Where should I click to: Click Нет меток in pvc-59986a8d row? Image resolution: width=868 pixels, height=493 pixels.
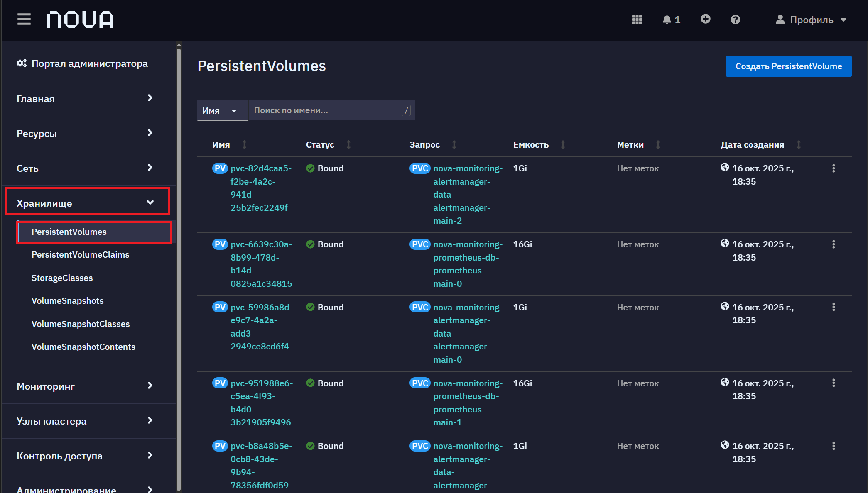pyautogui.click(x=638, y=308)
